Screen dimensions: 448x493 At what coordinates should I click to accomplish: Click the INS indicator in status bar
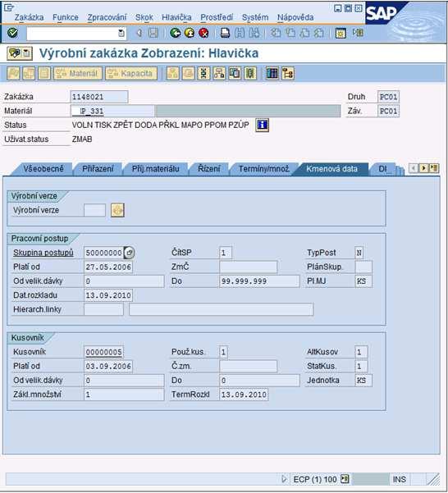coord(400,479)
